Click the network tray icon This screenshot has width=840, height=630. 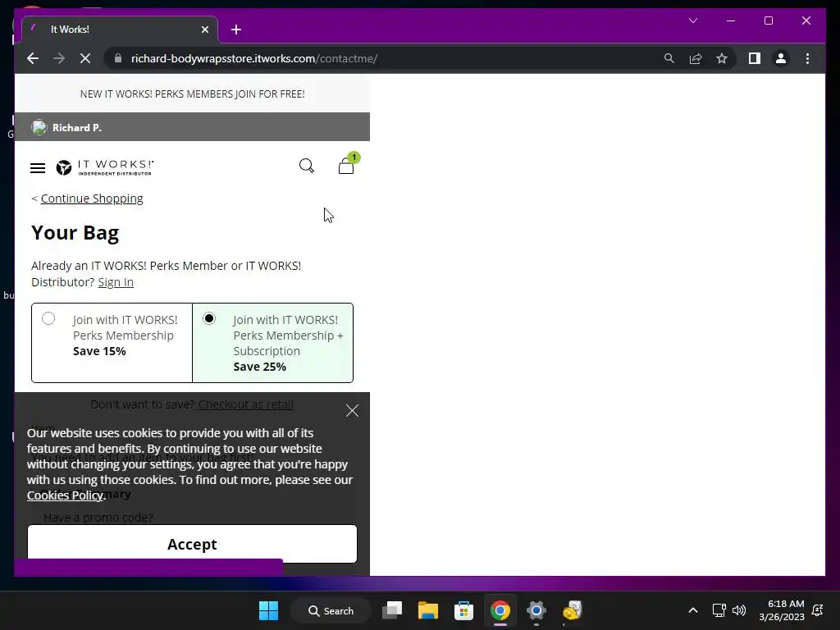coord(719,610)
